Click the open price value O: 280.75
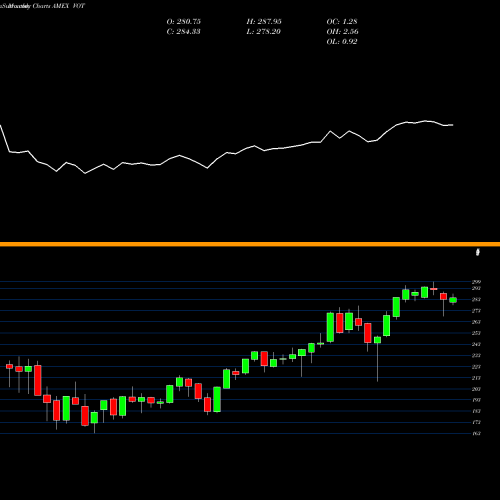Viewport: 500px width, 500px height. tap(183, 22)
